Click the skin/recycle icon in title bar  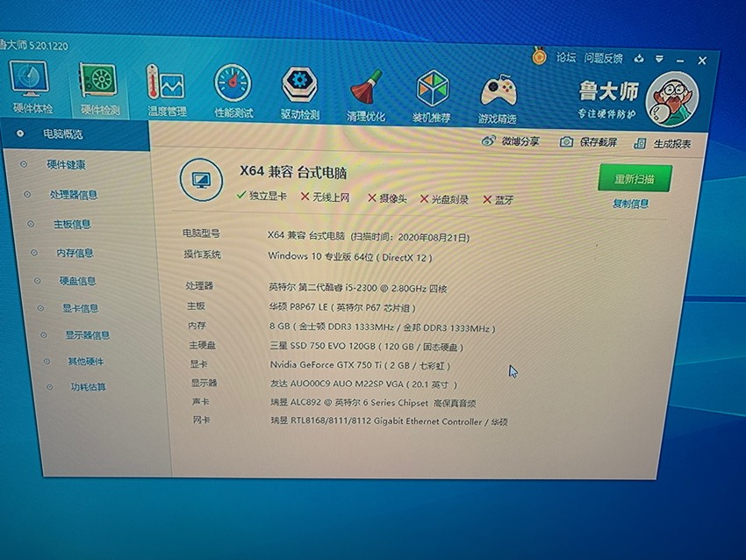639,59
